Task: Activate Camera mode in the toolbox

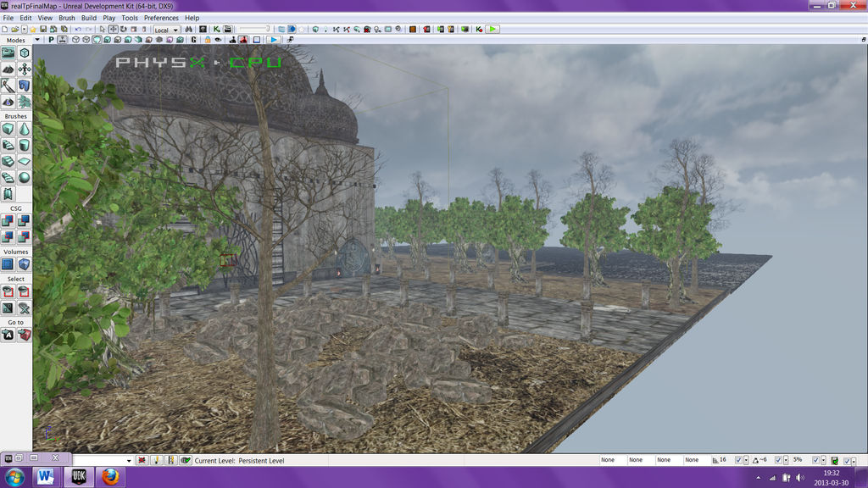Action: pyautogui.click(x=8, y=53)
